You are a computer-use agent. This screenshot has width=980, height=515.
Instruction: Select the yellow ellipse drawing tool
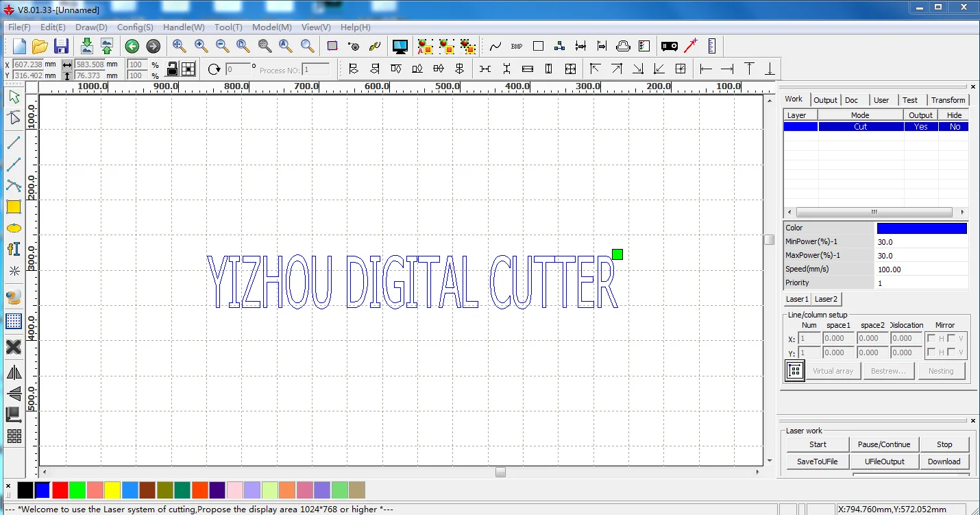(14, 228)
